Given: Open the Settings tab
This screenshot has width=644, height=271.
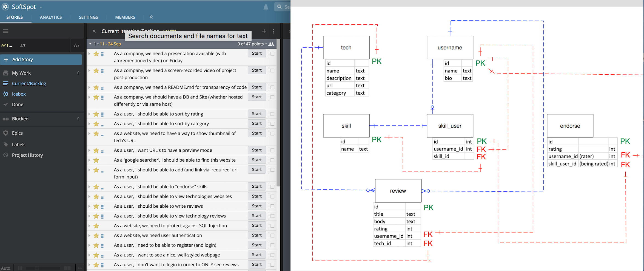Looking at the screenshot, I should [x=88, y=17].
